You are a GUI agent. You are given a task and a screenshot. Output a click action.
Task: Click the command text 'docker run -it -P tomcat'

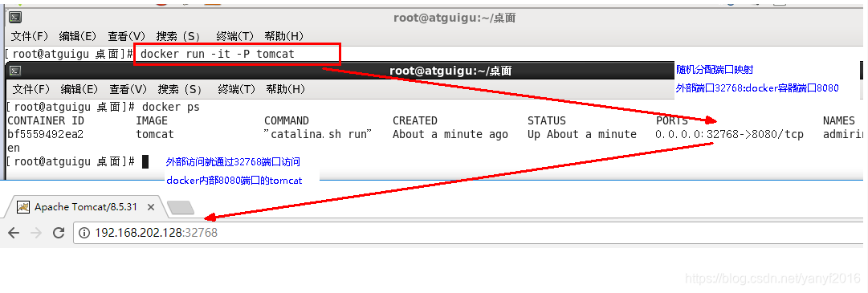click(218, 55)
